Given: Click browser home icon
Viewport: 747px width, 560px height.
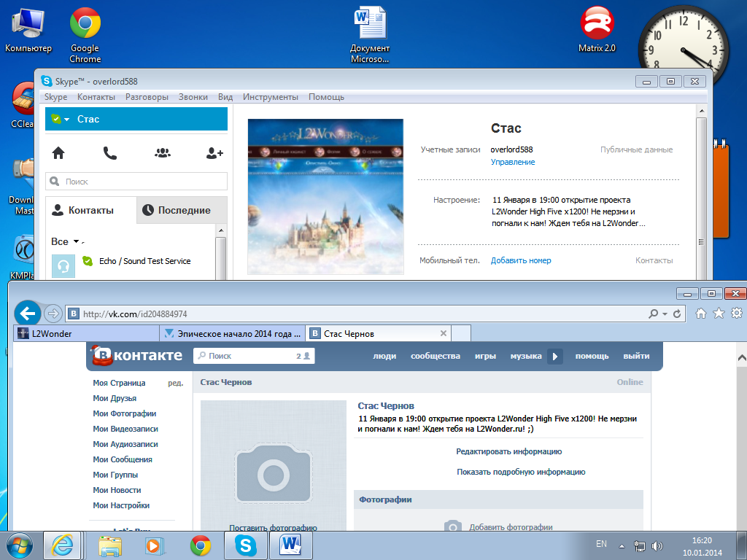Looking at the screenshot, I should (700, 314).
